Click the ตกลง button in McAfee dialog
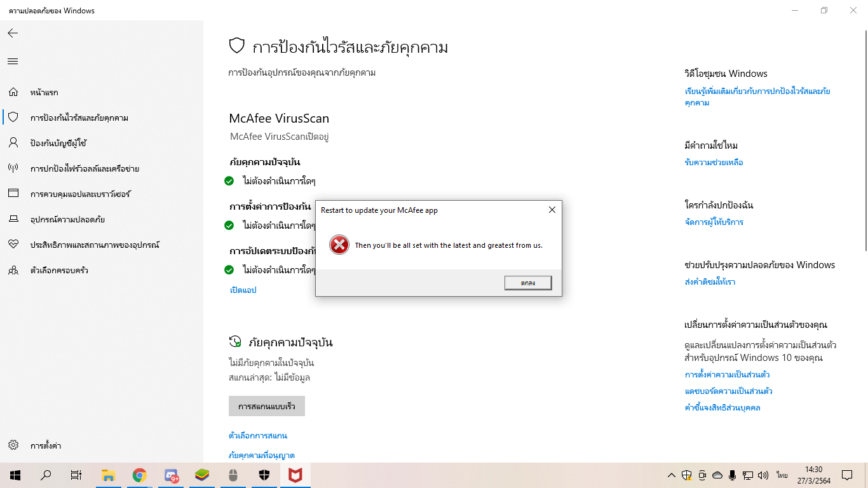Viewport: 868px width, 488px height. (x=528, y=283)
